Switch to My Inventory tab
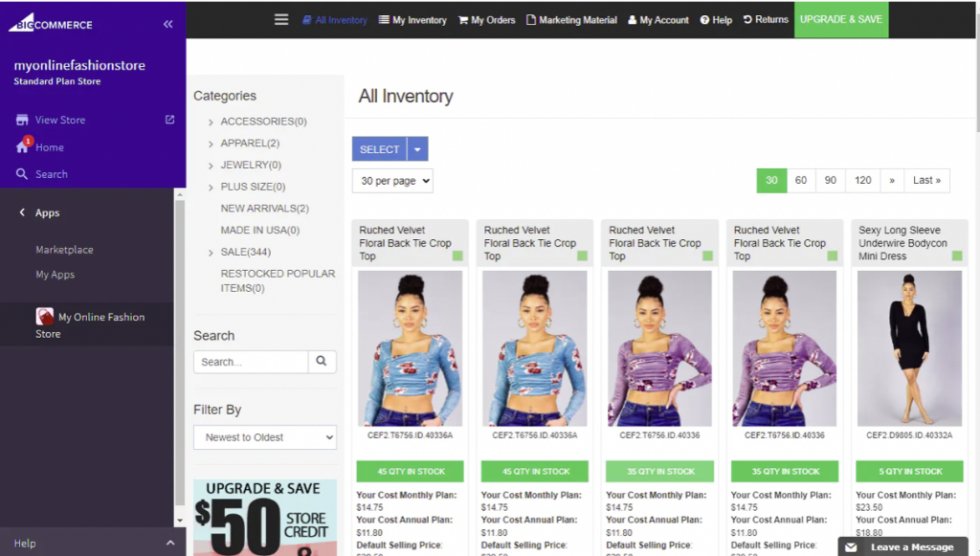Viewport: 980px width, 556px height. (412, 19)
